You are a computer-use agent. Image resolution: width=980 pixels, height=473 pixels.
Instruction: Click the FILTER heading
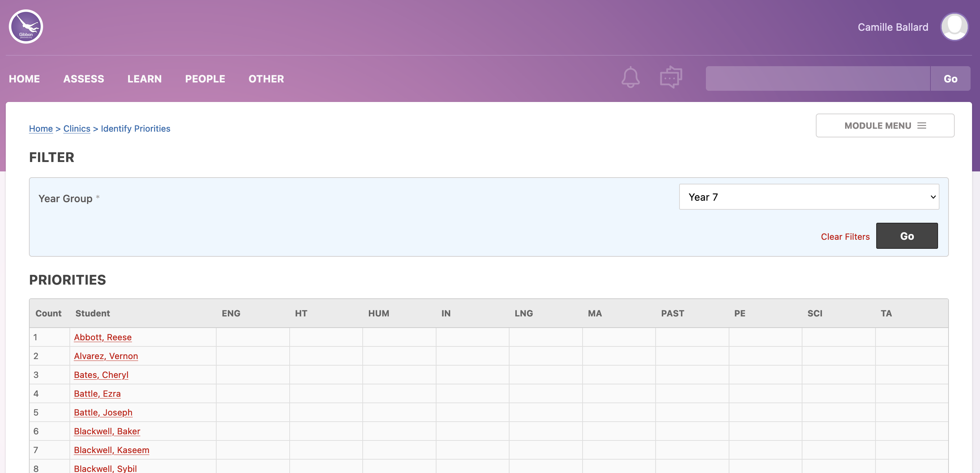(52, 157)
